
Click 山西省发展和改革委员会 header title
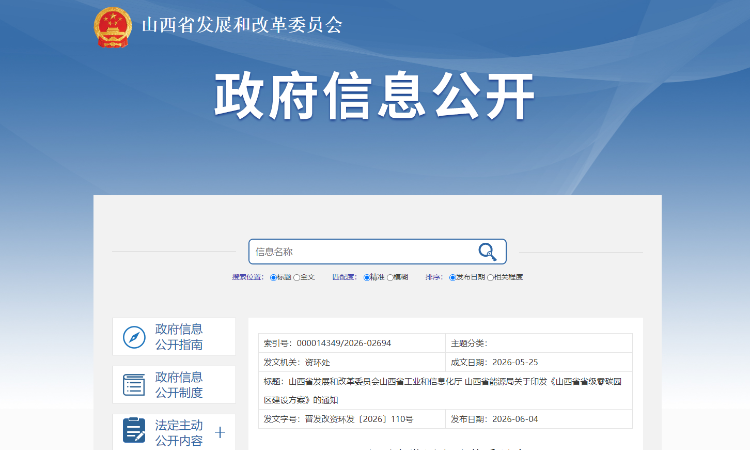click(x=242, y=25)
